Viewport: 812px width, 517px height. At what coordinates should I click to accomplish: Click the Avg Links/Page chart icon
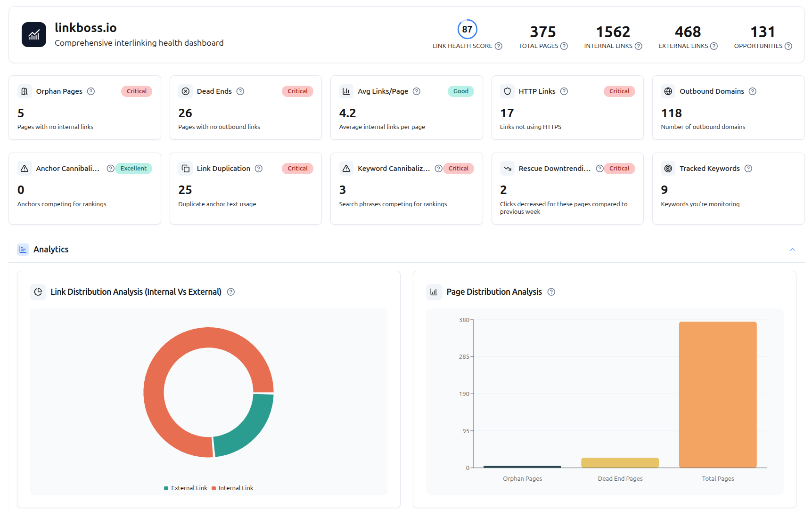346,91
